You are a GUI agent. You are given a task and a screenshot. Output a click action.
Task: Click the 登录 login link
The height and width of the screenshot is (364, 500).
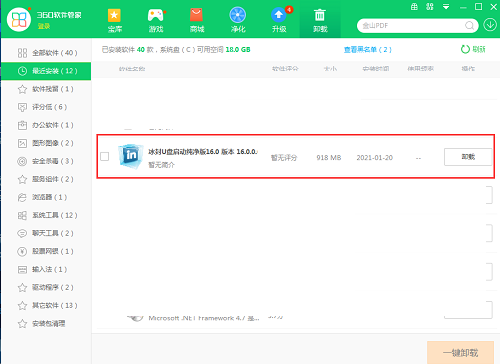[x=44, y=26]
